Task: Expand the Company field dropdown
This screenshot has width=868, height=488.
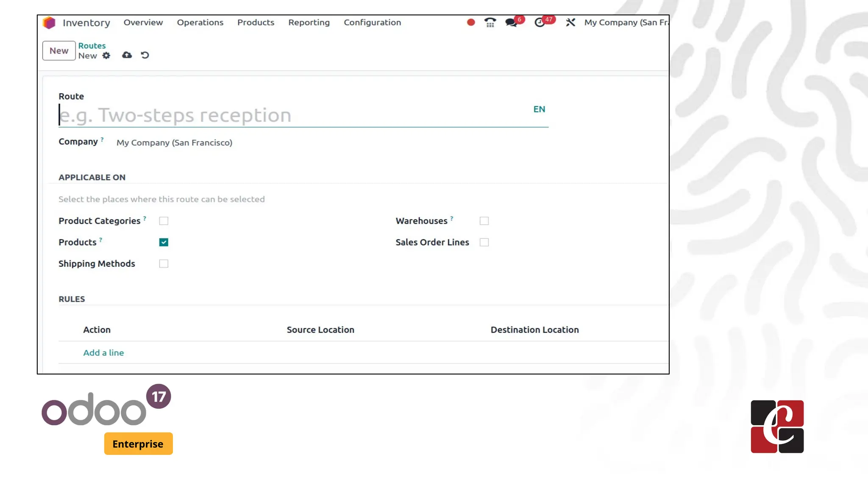Action: (174, 143)
